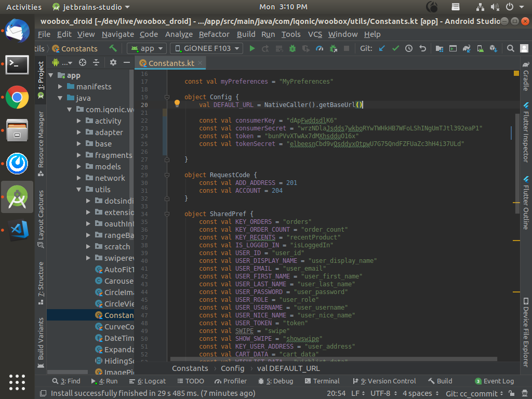This screenshot has height=399, width=532.
Task: Toggle Device File Explorer panel
Action: [x=526, y=332]
